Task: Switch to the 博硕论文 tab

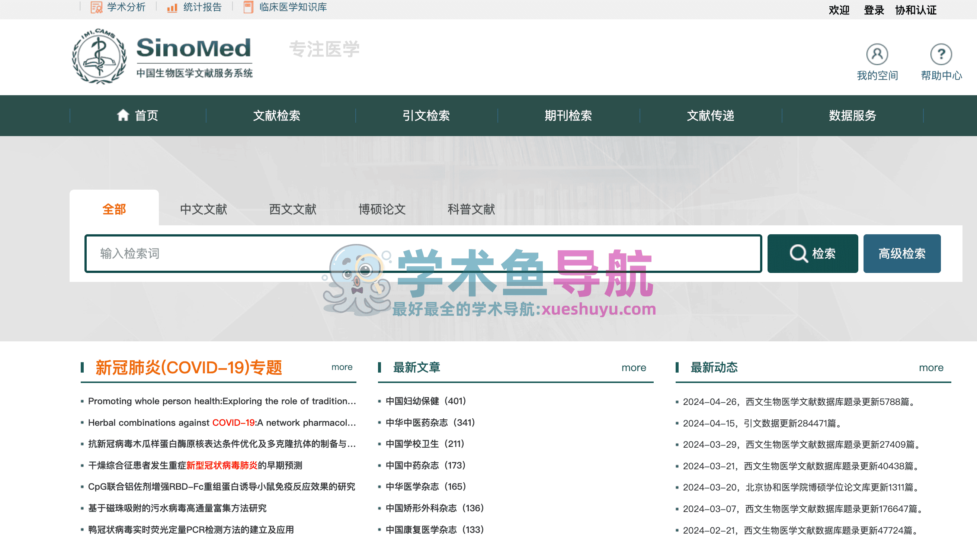Action: 382,209
